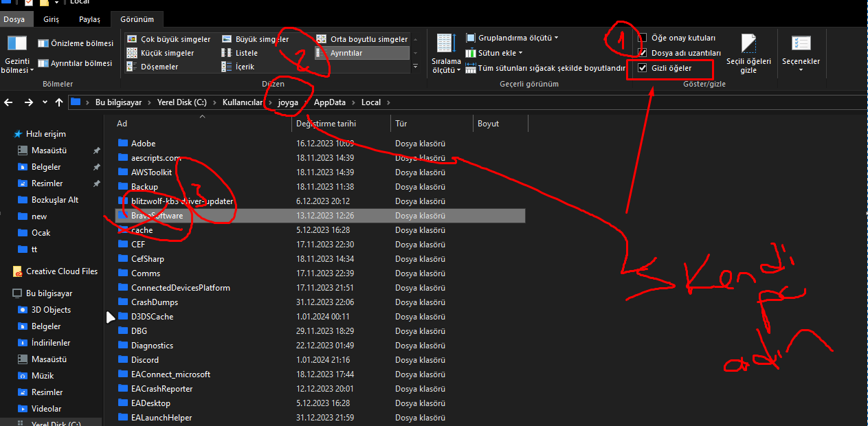The height and width of the screenshot is (426, 868).
Task: Click Tüm sütunları sığacak şekilde boyutlandır
Action: 545,68
